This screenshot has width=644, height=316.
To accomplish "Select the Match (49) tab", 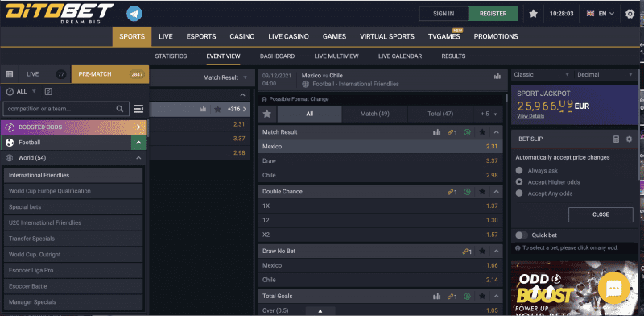I will click(x=374, y=114).
